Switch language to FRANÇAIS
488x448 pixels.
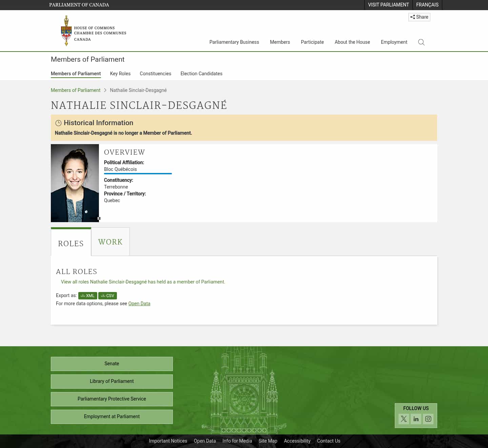click(x=427, y=5)
